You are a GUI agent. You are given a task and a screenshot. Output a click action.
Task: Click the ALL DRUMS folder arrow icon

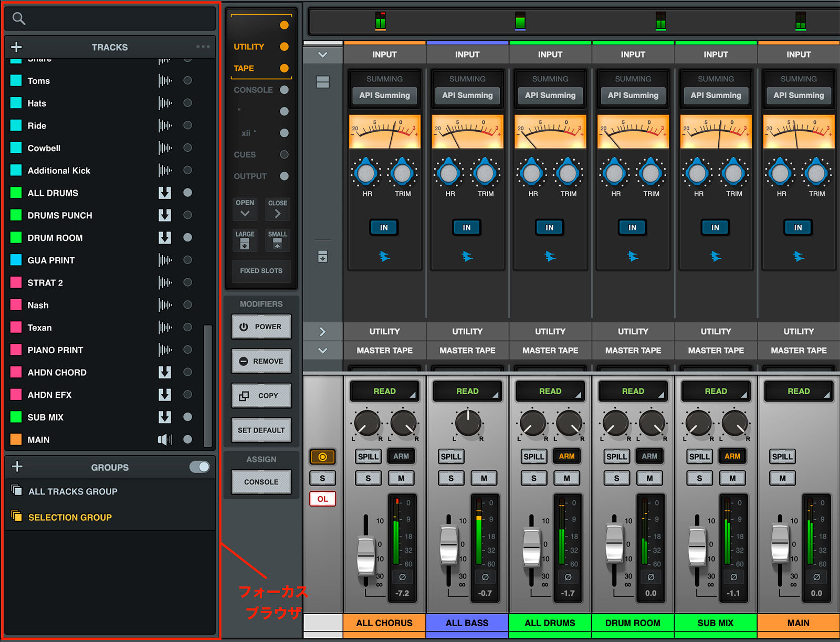(x=165, y=193)
